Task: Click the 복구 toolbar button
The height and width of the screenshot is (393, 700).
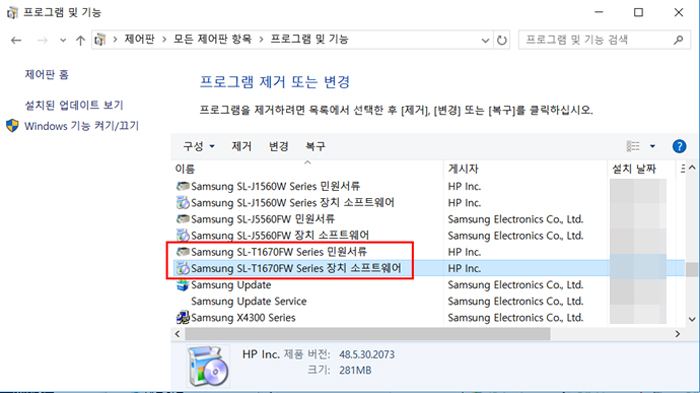Action: pyautogui.click(x=315, y=146)
